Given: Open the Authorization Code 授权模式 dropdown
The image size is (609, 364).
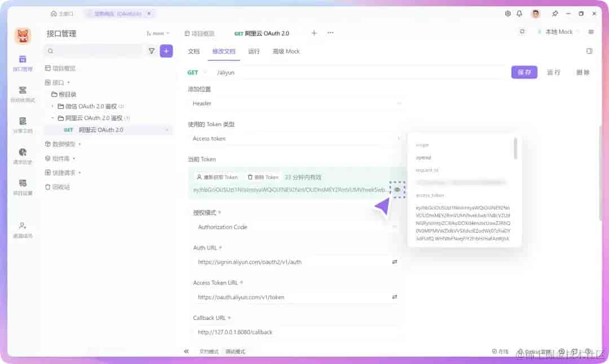Looking at the screenshot, I should pos(298,227).
